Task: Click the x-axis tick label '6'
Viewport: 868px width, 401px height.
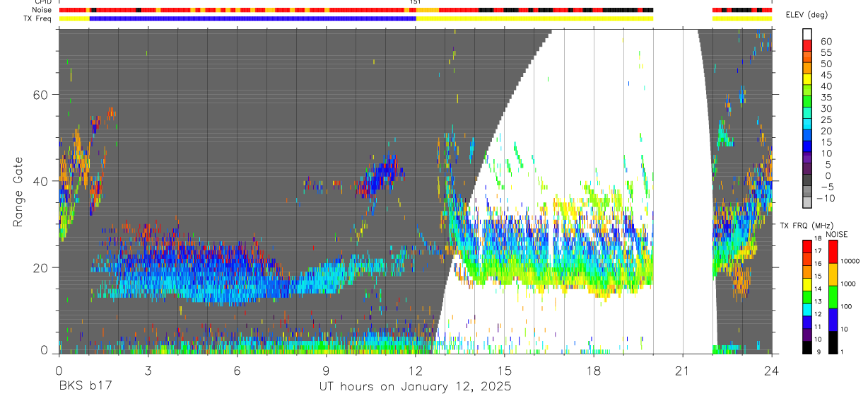Action: [x=237, y=370]
